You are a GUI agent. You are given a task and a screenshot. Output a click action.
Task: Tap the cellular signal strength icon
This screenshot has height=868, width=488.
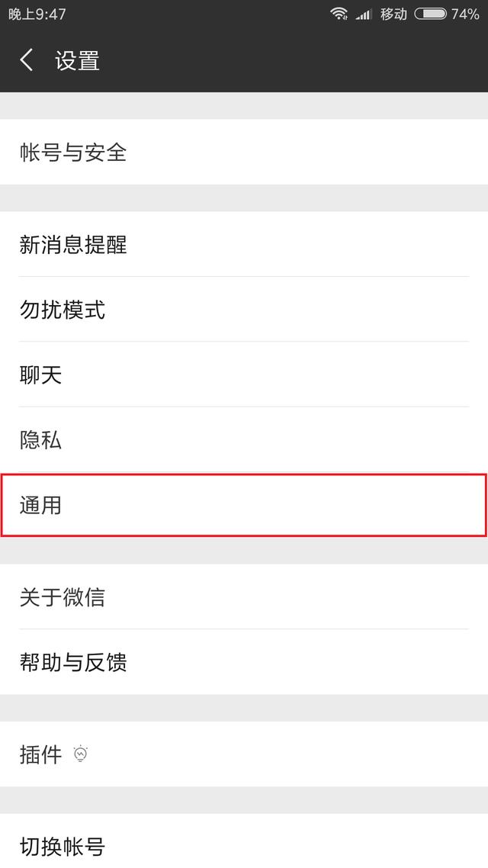[364, 13]
